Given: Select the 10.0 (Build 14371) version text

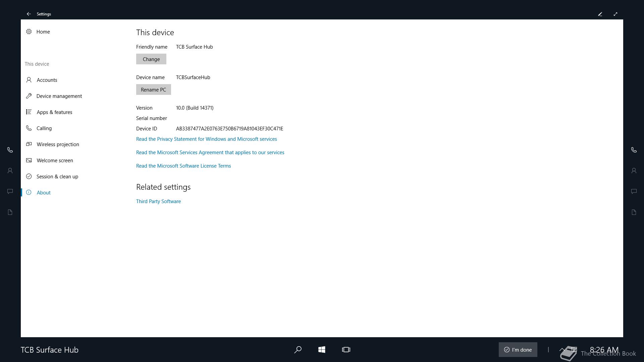Looking at the screenshot, I should (195, 108).
